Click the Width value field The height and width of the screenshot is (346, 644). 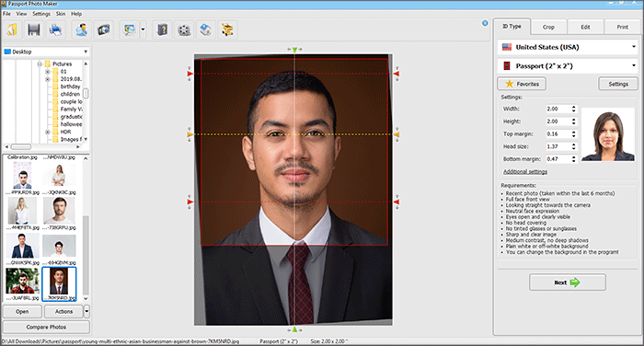tap(558, 109)
